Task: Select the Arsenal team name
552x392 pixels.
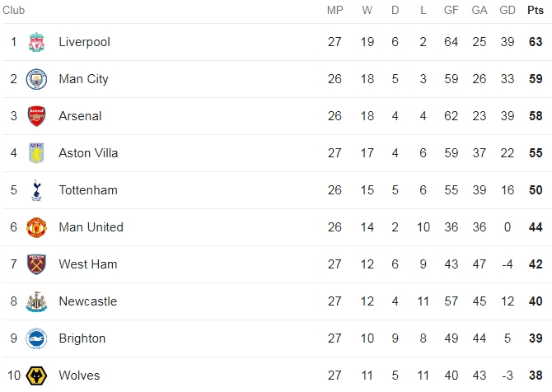Action: (x=80, y=116)
